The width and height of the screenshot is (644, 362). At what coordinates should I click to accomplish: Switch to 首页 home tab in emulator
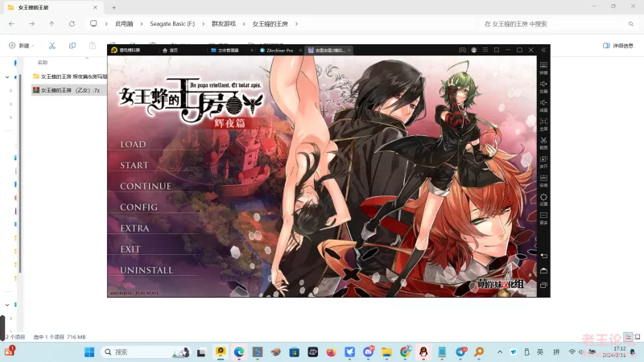(x=170, y=50)
